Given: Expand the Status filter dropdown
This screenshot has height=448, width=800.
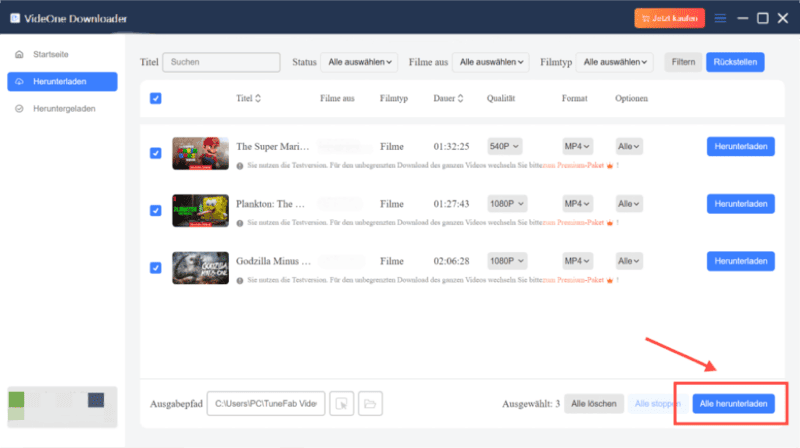Looking at the screenshot, I should (x=359, y=62).
